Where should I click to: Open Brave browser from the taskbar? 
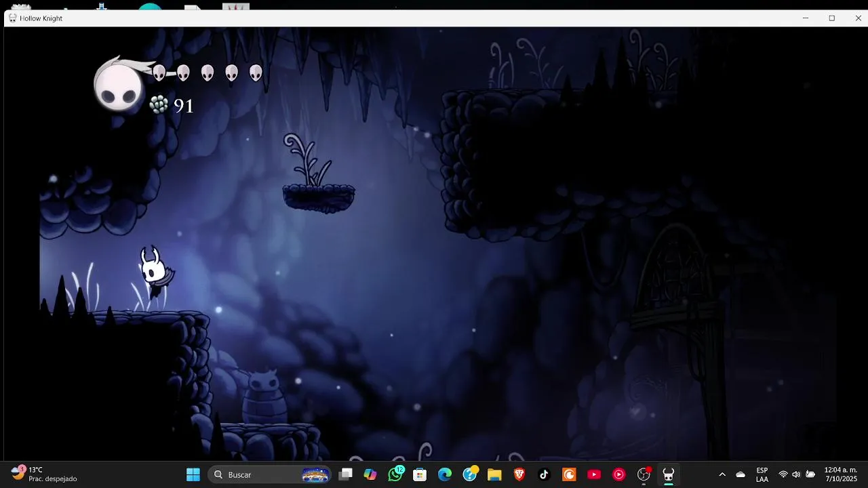coord(519,474)
